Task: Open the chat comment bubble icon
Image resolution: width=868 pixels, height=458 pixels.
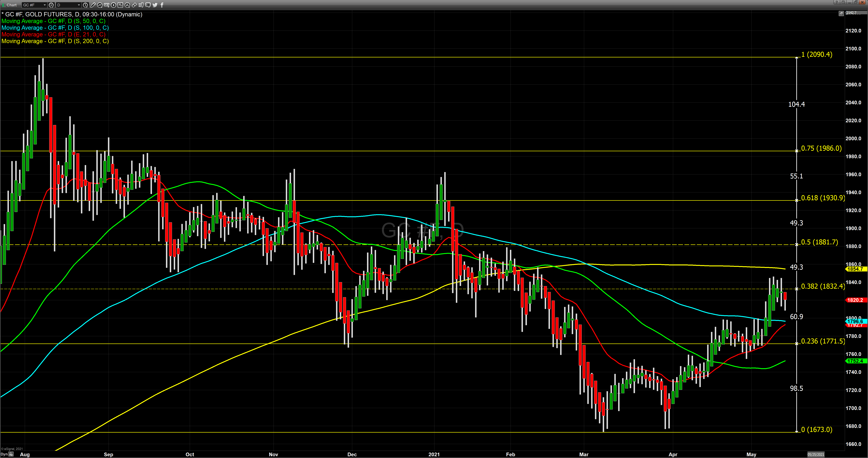Action: [x=148, y=5]
